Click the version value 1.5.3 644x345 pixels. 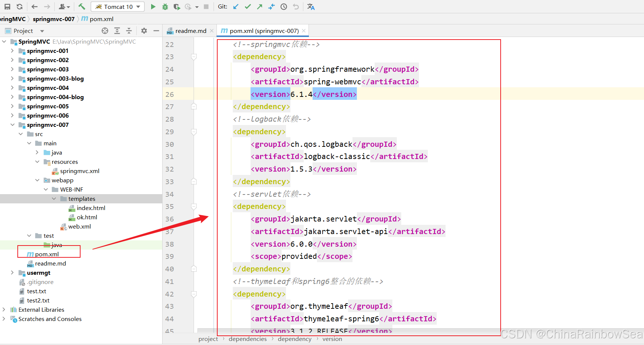pos(301,169)
